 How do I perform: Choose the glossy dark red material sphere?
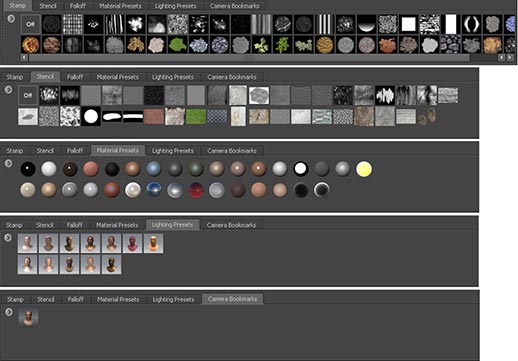point(196,190)
